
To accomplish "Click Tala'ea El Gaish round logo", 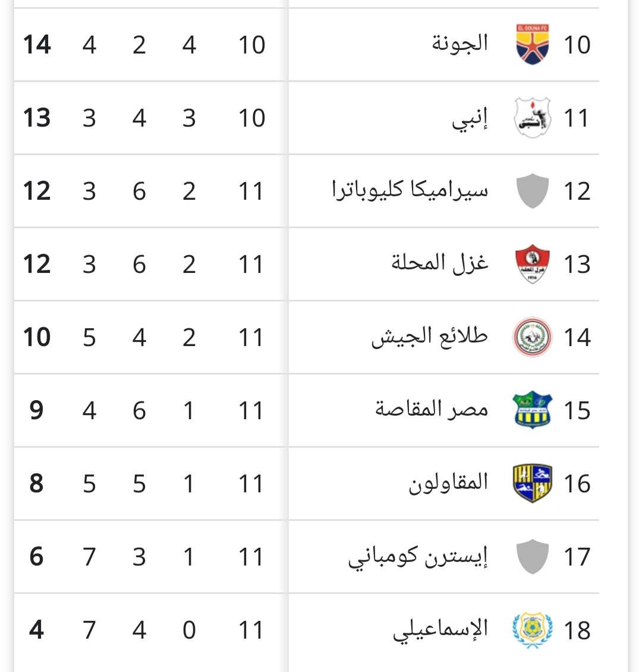I will (533, 337).
